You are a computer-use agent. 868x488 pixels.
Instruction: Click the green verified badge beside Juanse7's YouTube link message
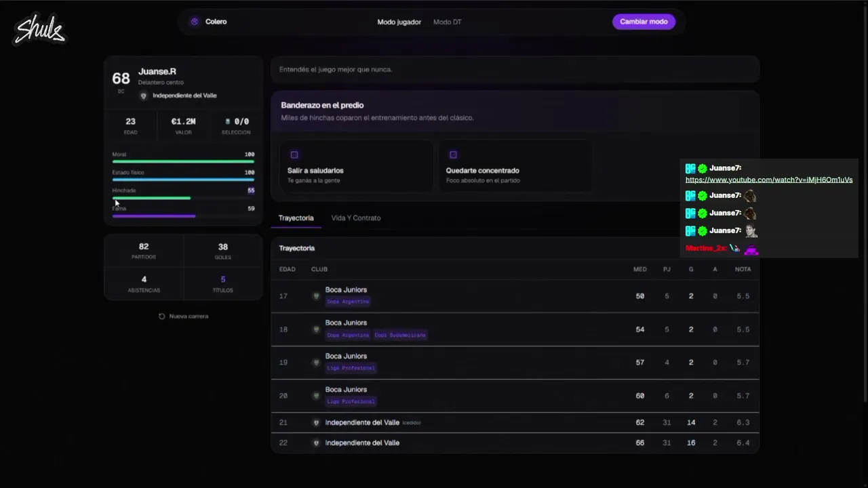pyautogui.click(x=703, y=168)
